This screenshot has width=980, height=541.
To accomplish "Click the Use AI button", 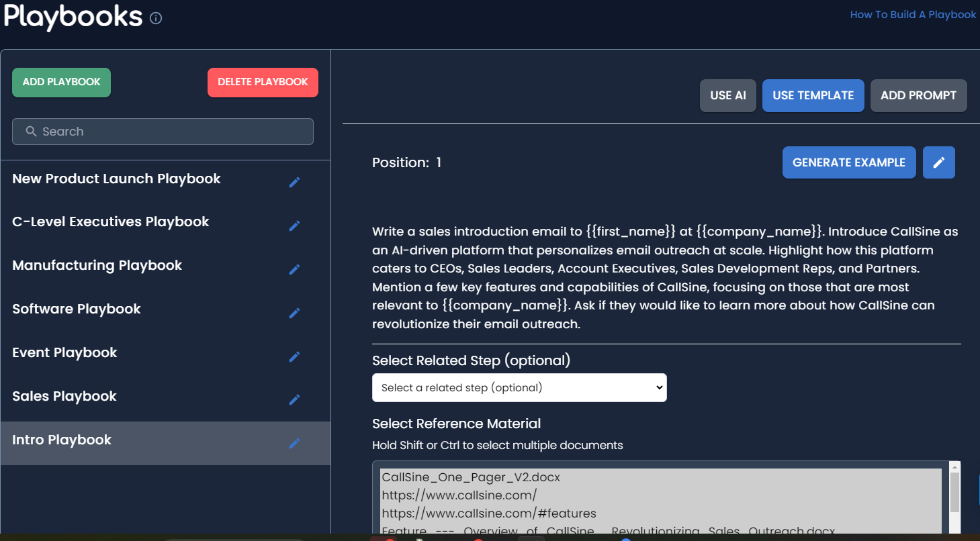I will tap(728, 95).
